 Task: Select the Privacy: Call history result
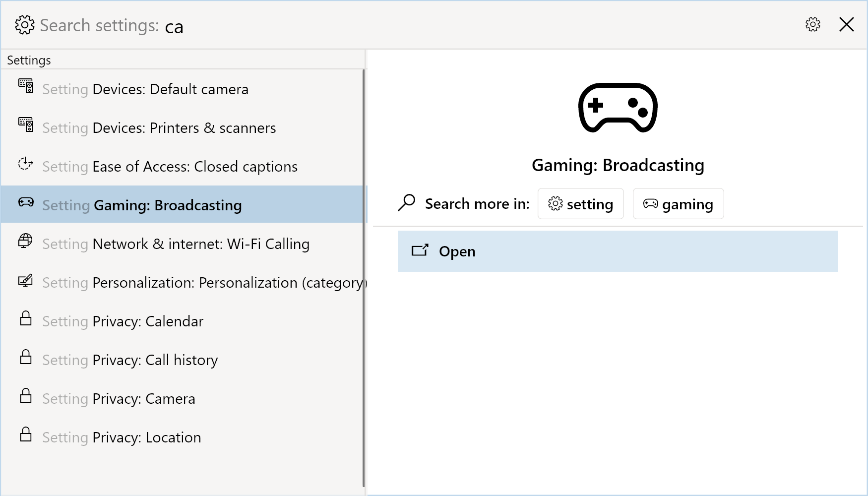pos(182,360)
